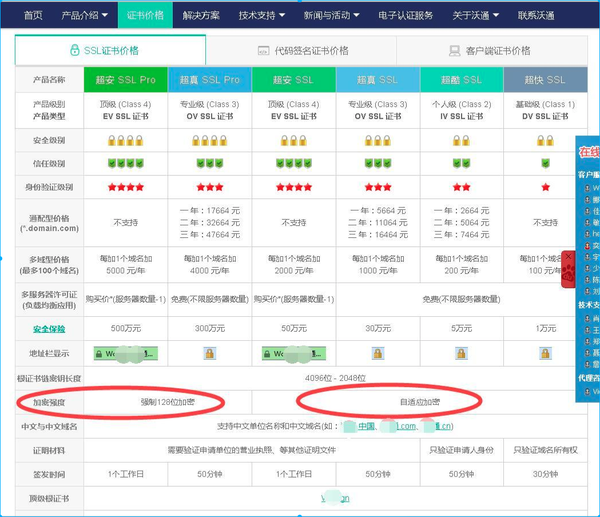
Task: Click the padlock address bar icon for 超真 SSL
Action: point(378,354)
